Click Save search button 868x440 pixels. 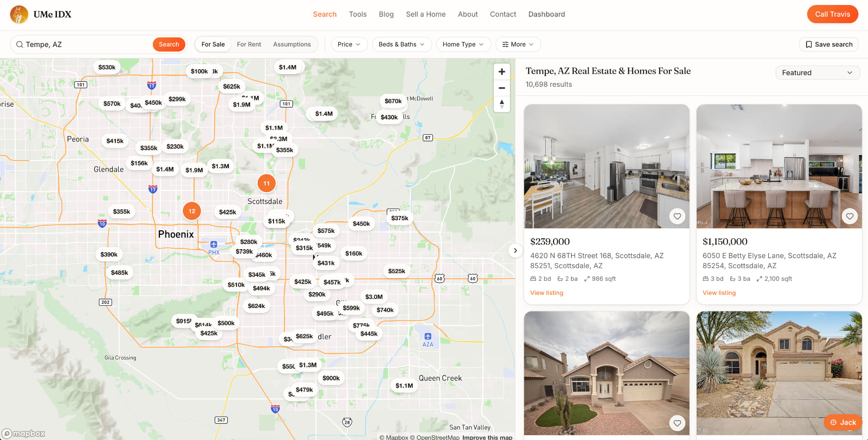(x=829, y=44)
